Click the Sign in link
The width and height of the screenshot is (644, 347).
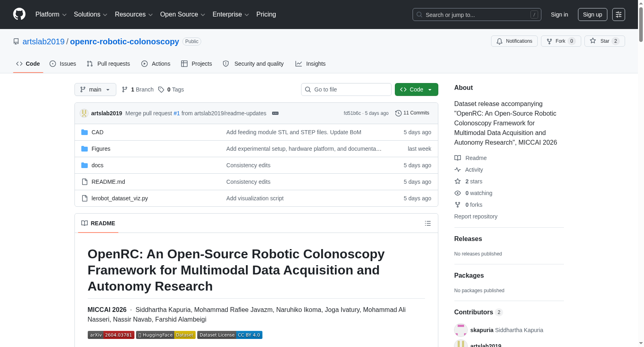pyautogui.click(x=559, y=15)
